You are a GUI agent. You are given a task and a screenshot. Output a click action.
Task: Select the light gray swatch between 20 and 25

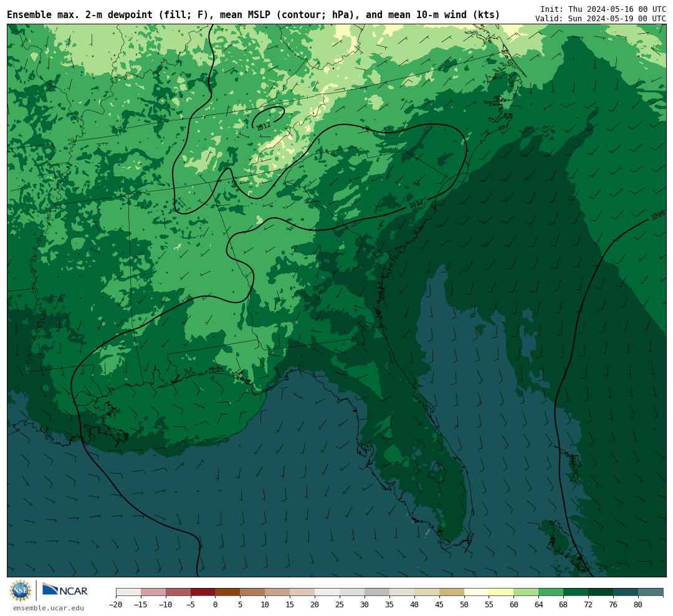point(327,592)
